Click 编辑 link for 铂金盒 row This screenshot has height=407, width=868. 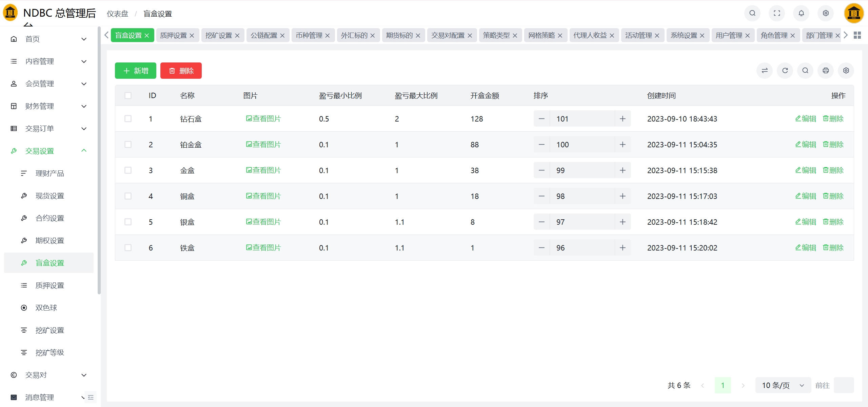coord(806,144)
